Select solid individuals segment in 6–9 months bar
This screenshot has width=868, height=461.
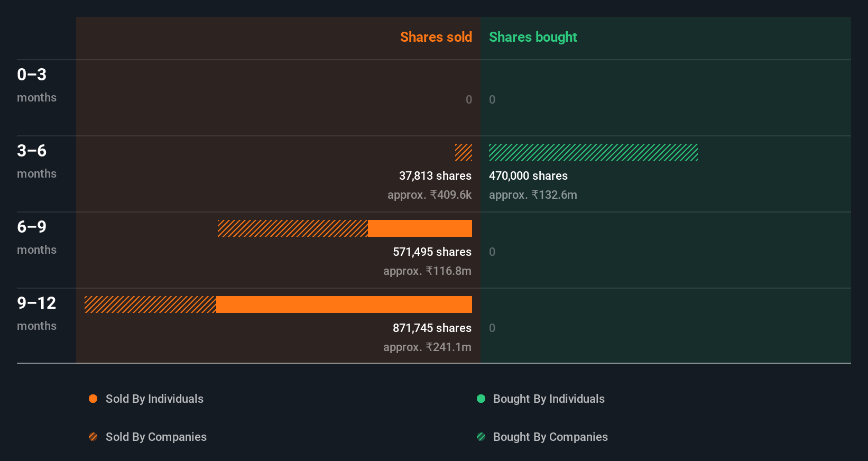click(x=420, y=228)
